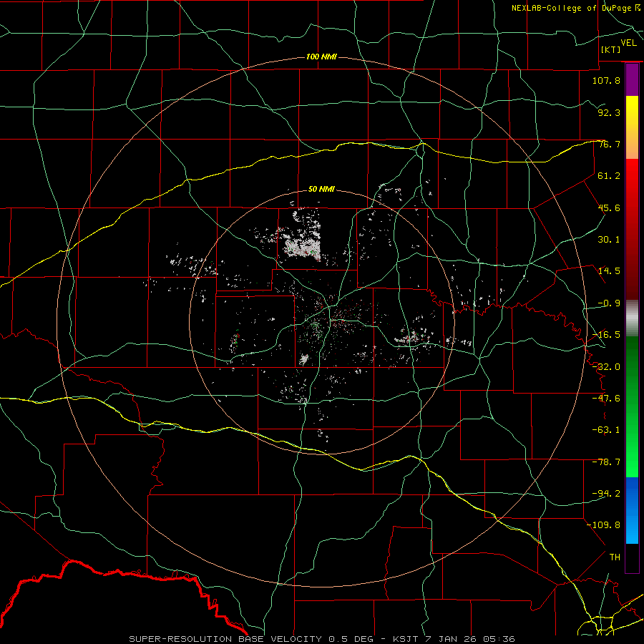This screenshot has height=644, width=644.
Task: Click the 92.3 velocity scale value
Action: click(609, 112)
